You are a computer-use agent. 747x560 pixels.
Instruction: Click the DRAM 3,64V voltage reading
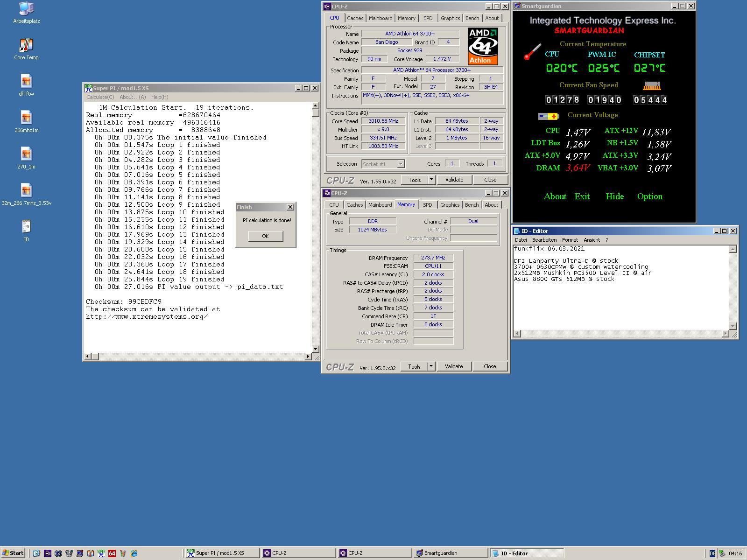click(578, 168)
